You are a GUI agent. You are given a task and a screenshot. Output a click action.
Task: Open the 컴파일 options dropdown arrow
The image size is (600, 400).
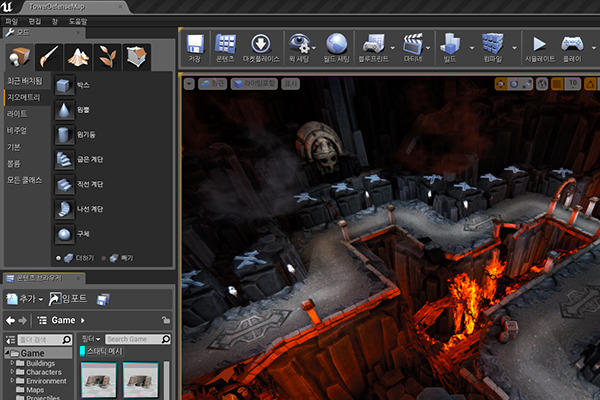point(515,48)
